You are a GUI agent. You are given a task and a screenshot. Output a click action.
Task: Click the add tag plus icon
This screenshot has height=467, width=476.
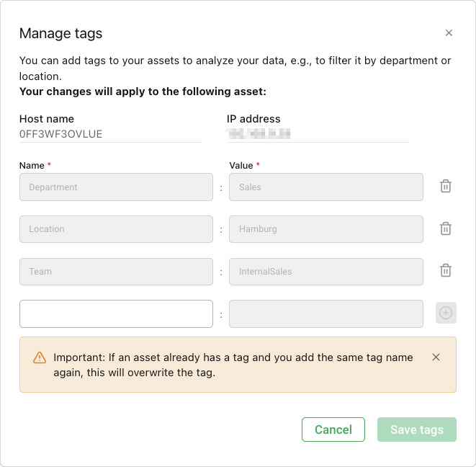click(x=446, y=313)
